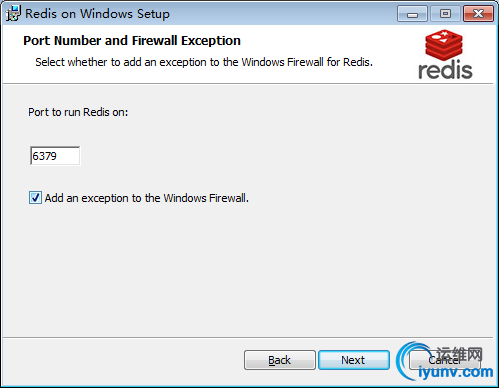This screenshot has width=499, height=388.
Task: Click the 'Redis on Windows Setup' title text
Action: point(97,14)
